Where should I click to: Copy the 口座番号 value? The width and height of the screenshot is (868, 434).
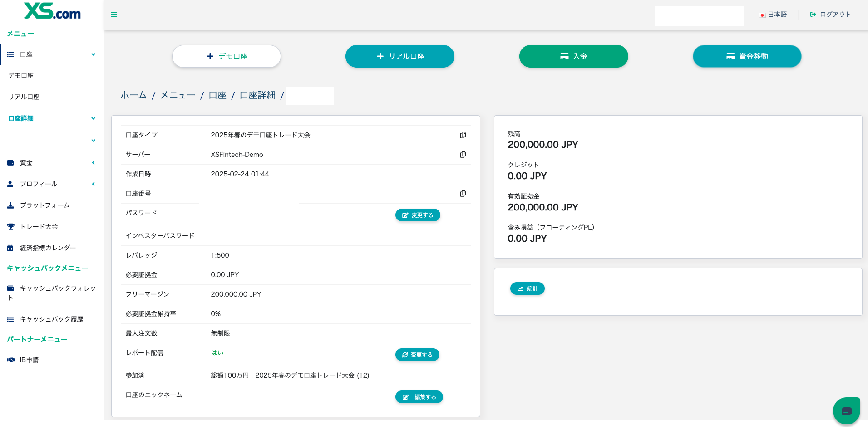463,194
